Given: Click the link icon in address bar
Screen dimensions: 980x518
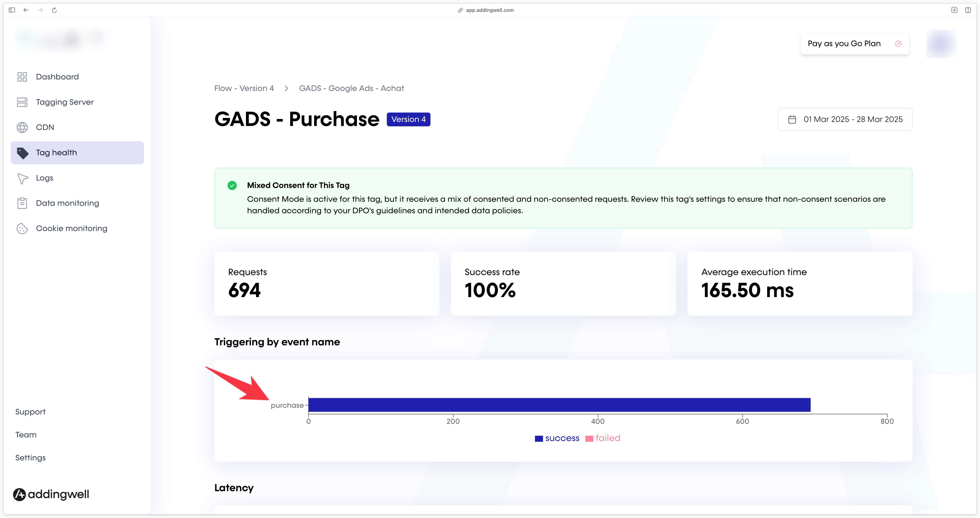Looking at the screenshot, I should point(460,10).
